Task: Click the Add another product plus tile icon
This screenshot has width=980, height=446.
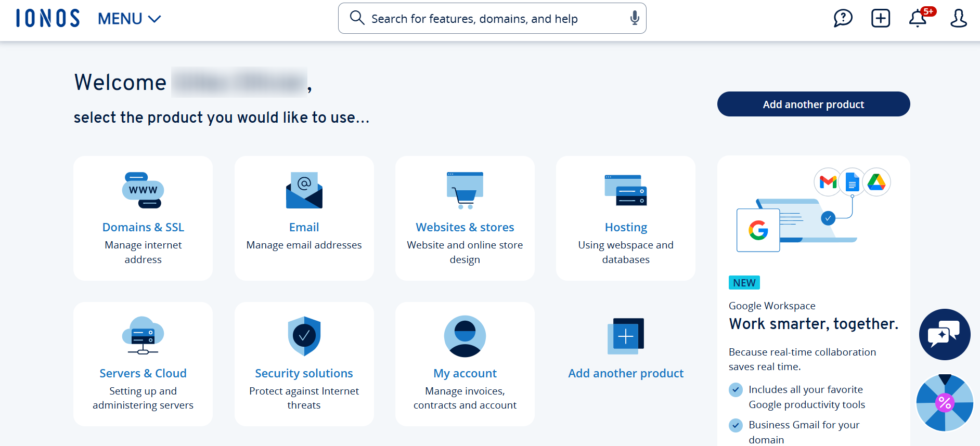Action: 626,336
